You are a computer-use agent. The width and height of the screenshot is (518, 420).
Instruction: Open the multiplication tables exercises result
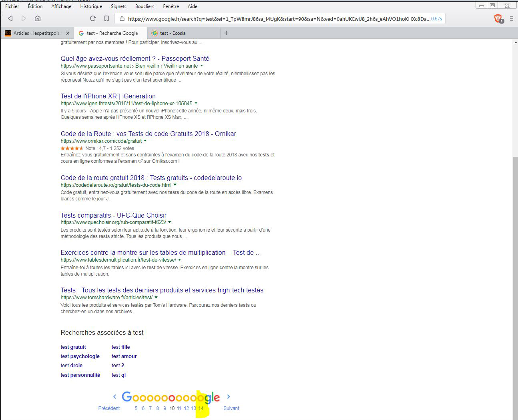coord(161,252)
